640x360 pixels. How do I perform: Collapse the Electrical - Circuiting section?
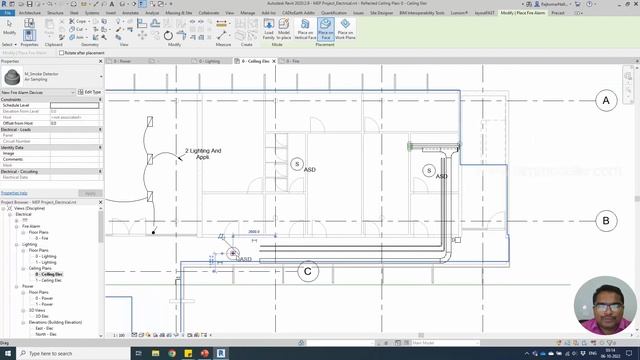100,171
